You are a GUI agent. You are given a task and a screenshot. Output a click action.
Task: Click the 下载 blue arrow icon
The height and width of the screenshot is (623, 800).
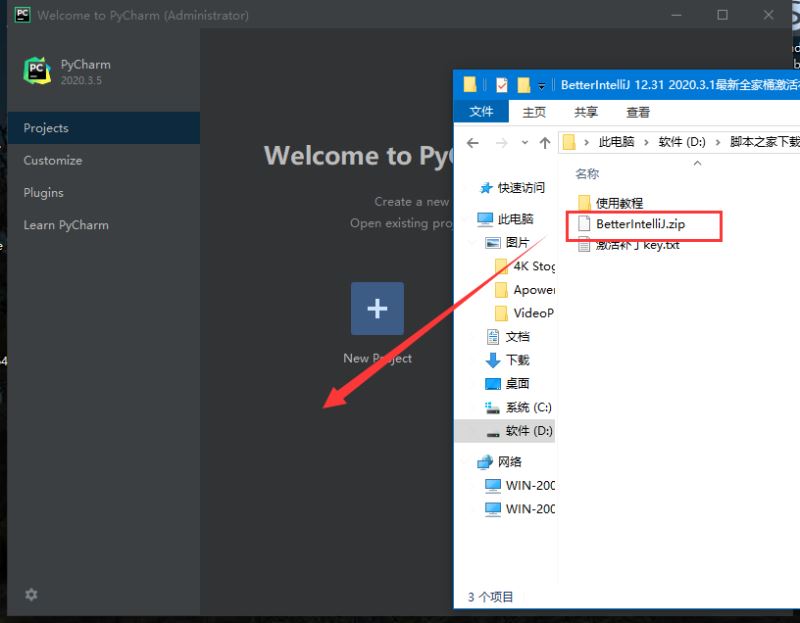coord(493,360)
